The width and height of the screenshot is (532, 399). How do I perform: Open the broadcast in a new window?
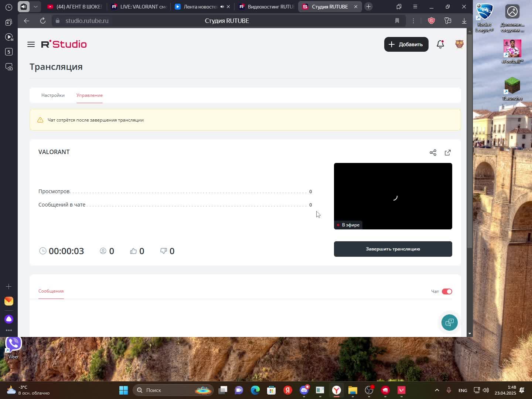point(448,153)
